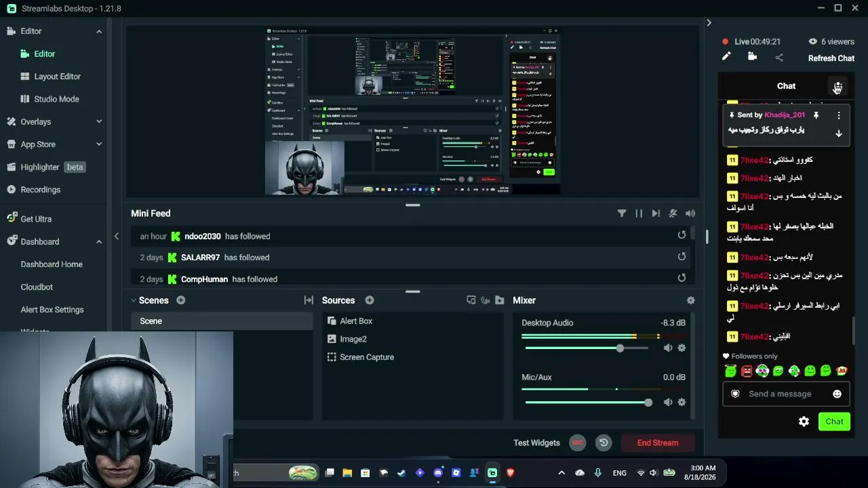
Task: Mute Desktop Audio
Action: (x=668, y=348)
